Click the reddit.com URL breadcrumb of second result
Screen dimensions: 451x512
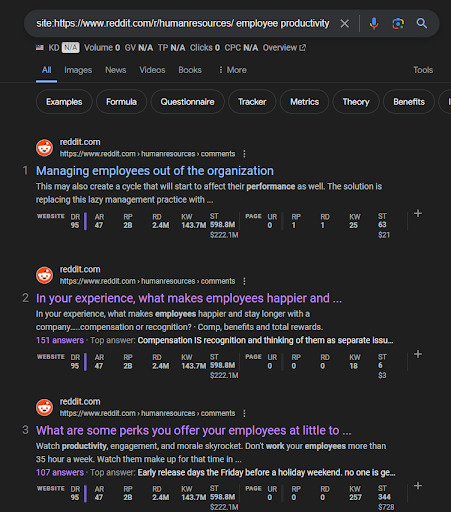(x=147, y=281)
